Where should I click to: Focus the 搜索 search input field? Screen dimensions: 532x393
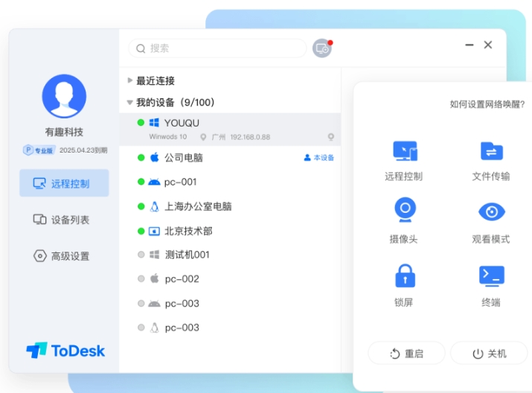coord(217,48)
